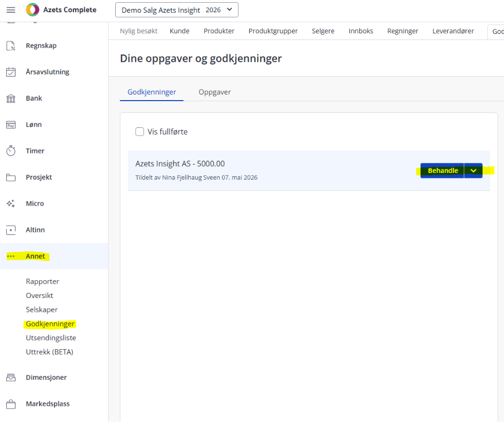
Task: Enable the Vis fullførte checkbox
Action: pyautogui.click(x=140, y=132)
